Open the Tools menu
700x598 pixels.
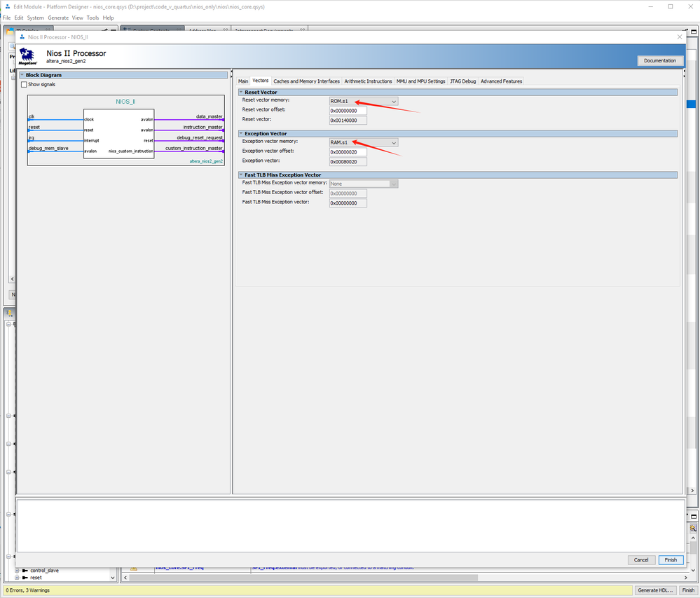point(93,18)
